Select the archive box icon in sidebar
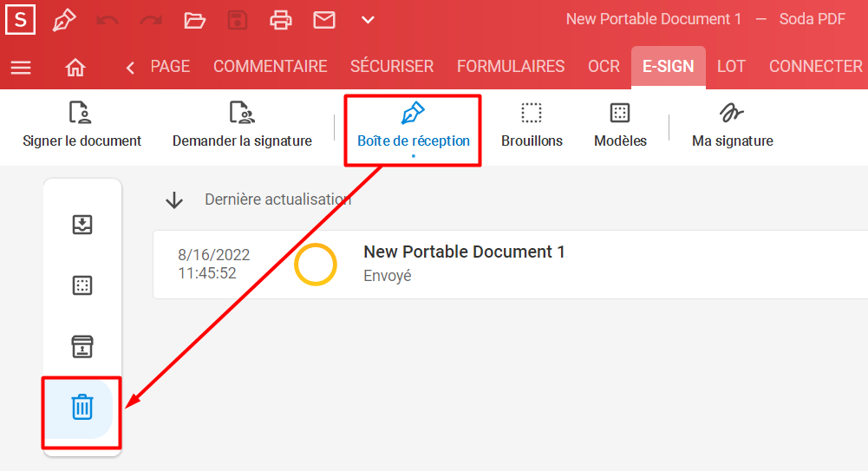Screen dimensions: 868x471 (x=82, y=347)
